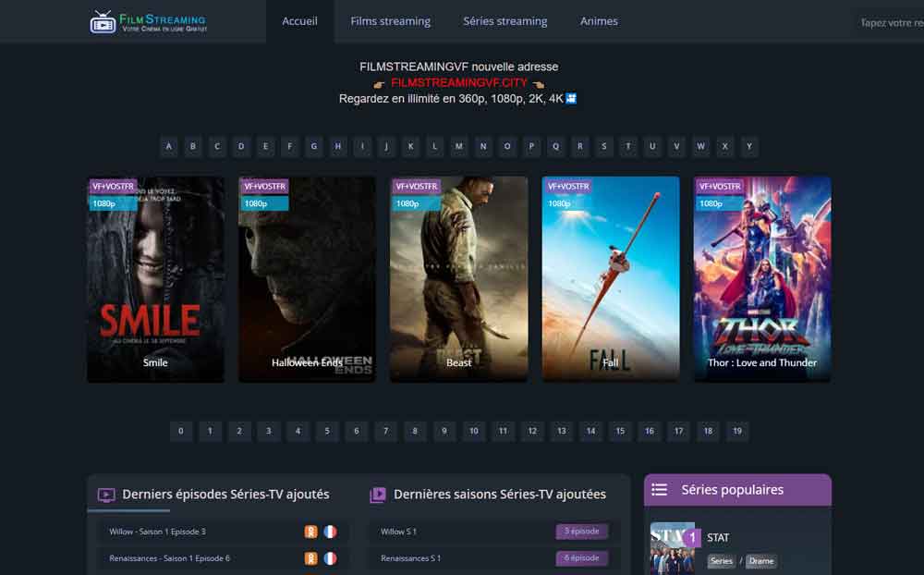Go to pagination page 10

coord(473,431)
